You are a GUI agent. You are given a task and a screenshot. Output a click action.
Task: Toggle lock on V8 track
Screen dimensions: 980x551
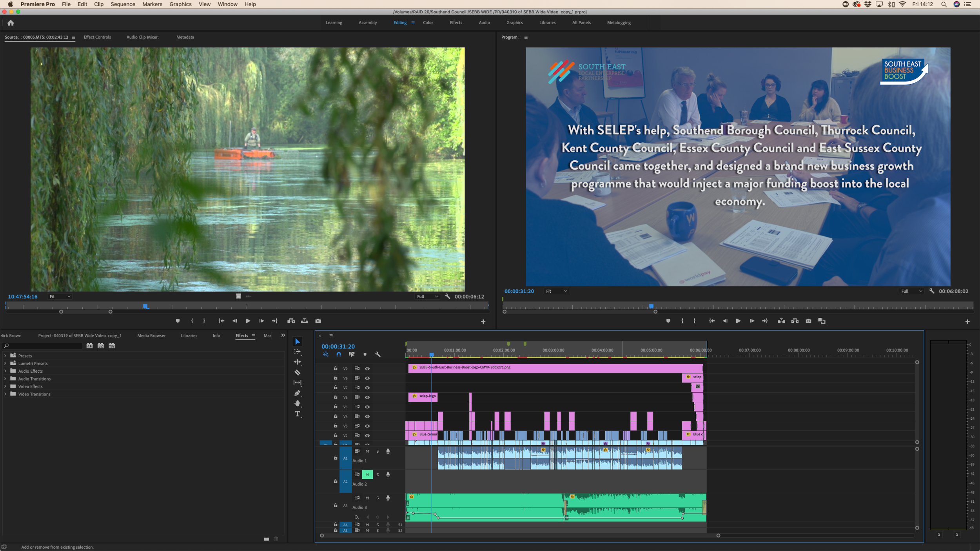click(336, 378)
